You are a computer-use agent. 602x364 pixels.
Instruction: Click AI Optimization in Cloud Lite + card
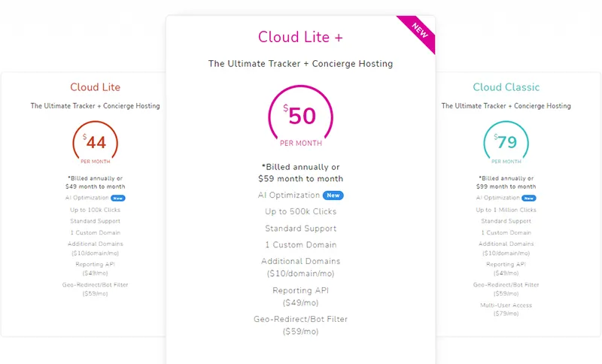289,196
